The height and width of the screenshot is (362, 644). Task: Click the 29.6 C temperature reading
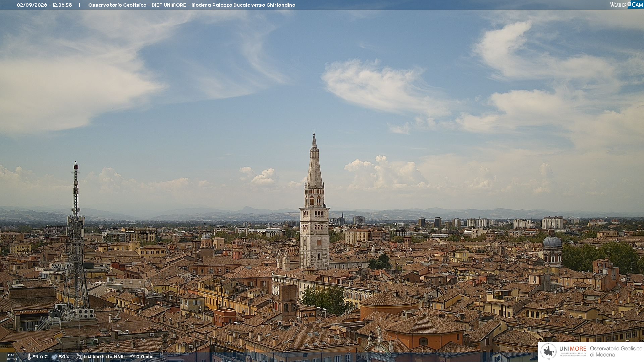(40, 357)
